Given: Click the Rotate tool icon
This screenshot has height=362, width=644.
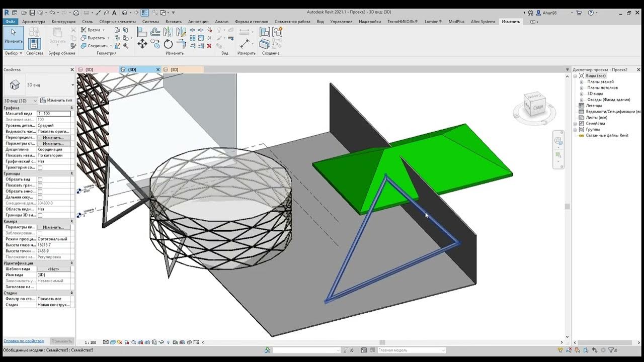Looking at the screenshot, I should point(168,44).
